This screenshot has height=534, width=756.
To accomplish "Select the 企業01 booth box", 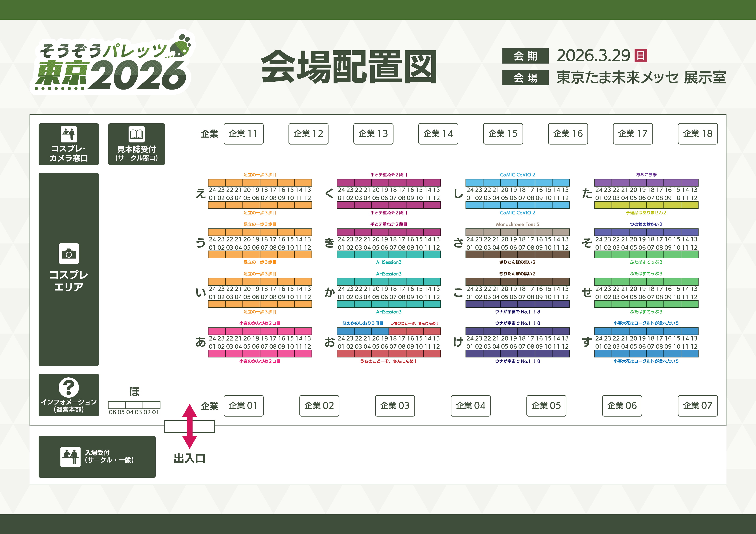I will pos(243,406).
